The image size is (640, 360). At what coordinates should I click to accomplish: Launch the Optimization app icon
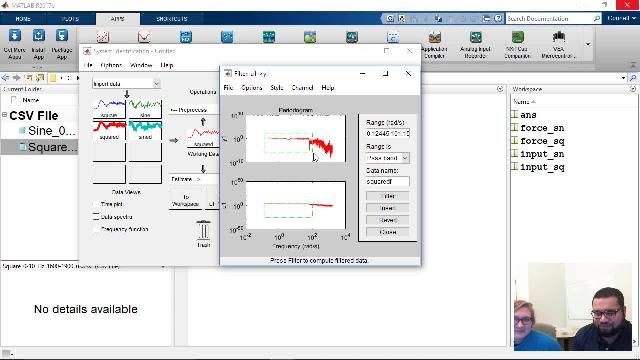(144, 37)
